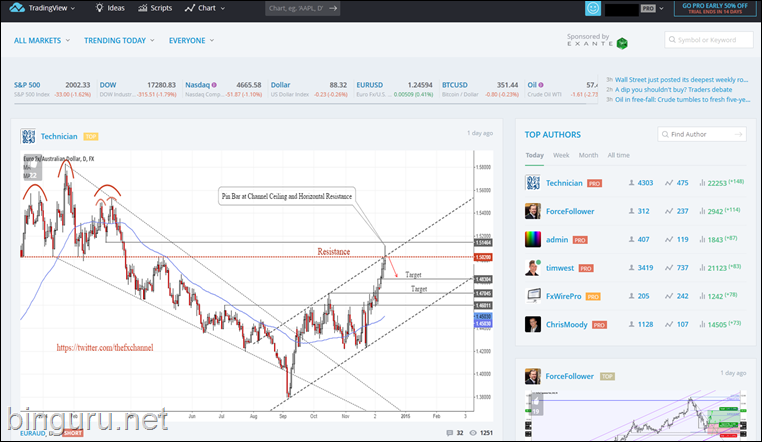Click Go Pro Early 50% Off button
762x442 pixels.
pos(715,8)
